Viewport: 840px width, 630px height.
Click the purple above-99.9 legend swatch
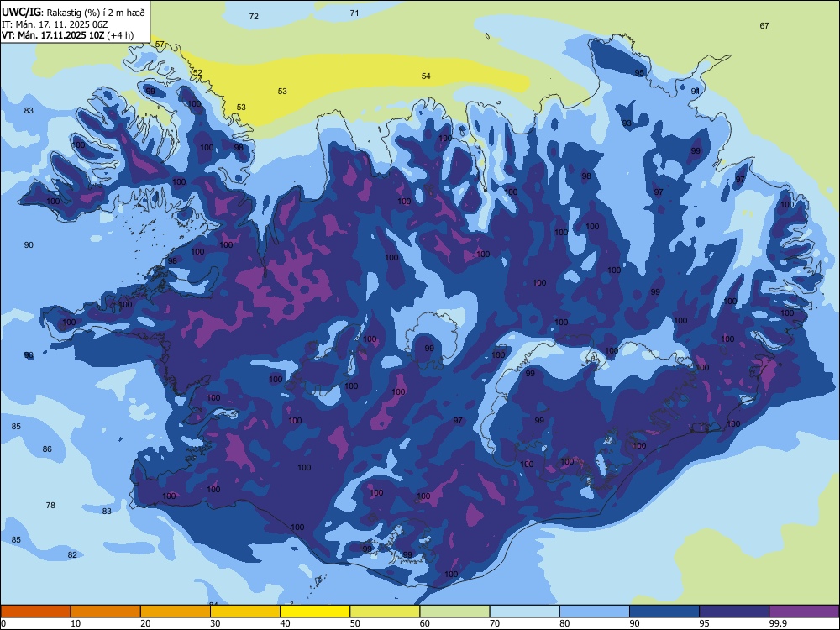click(804, 612)
